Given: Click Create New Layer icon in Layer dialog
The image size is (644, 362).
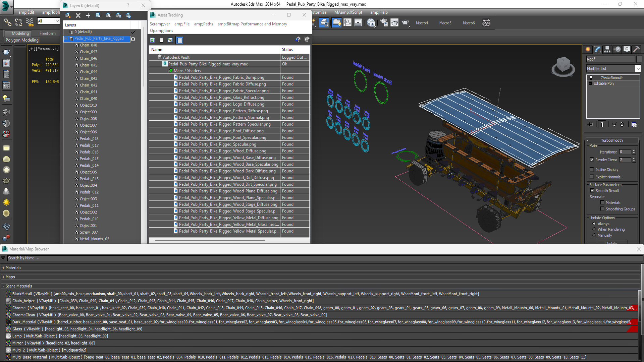Looking at the screenshot, I should [x=68, y=15].
